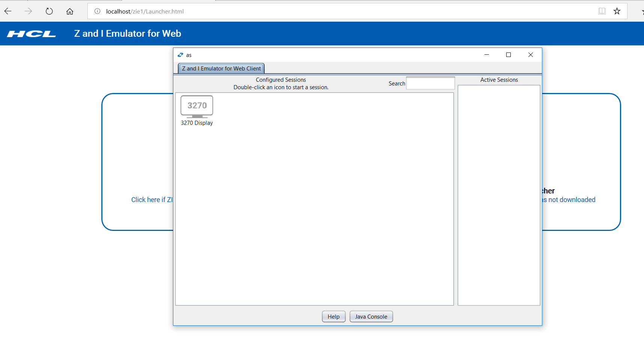The height and width of the screenshot is (337, 644).
Task: Maximize the client window
Action: point(509,55)
